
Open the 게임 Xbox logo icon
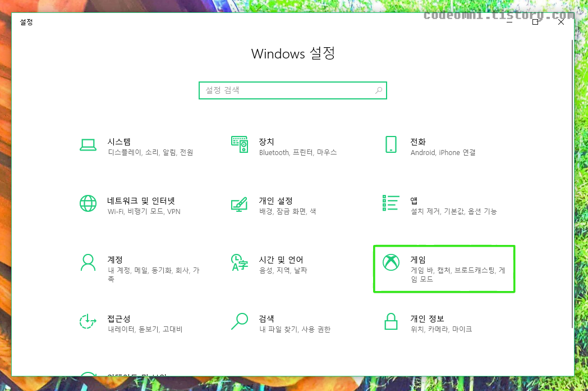click(x=391, y=262)
